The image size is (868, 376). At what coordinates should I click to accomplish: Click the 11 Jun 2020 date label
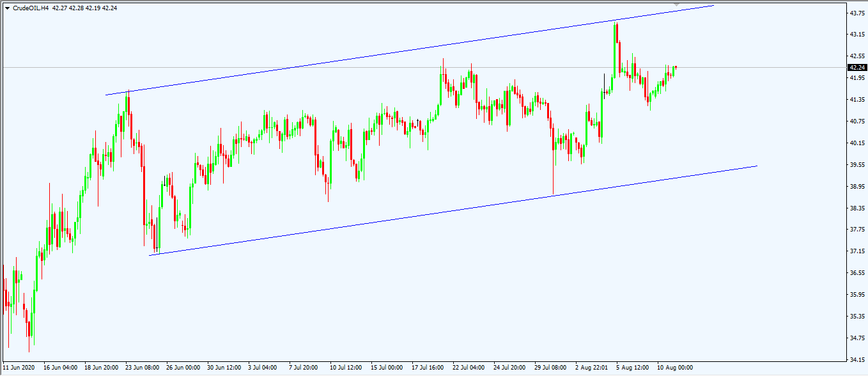(19, 368)
